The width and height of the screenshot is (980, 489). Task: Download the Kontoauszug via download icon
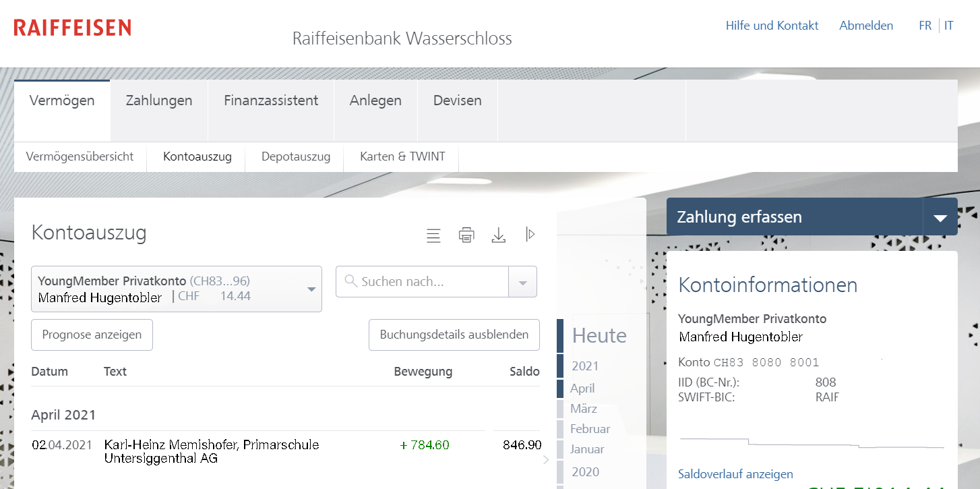coord(499,235)
